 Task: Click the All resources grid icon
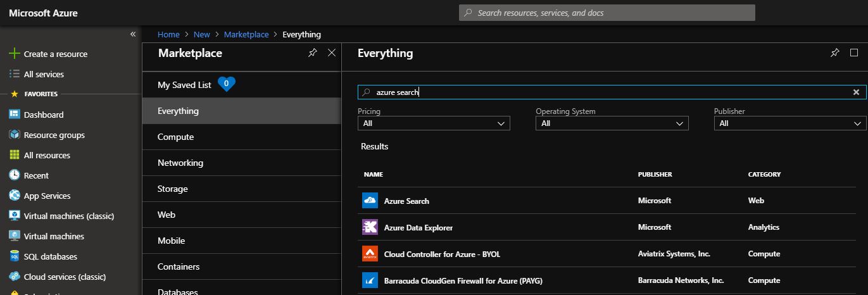14,155
